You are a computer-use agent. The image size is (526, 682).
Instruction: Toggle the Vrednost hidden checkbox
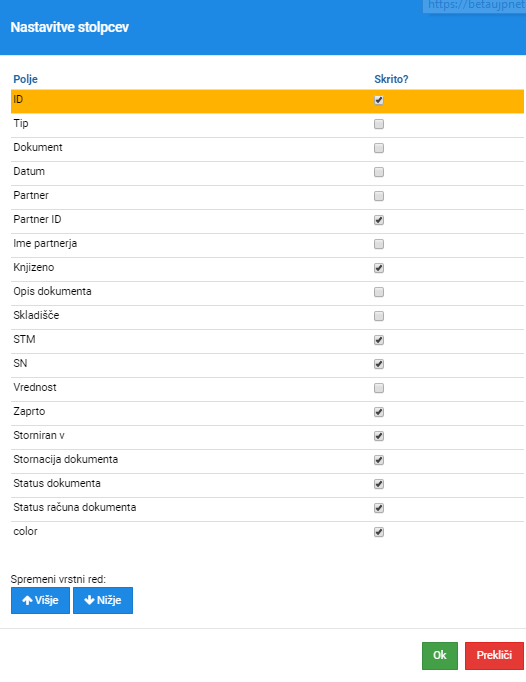(x=379, y=388)
